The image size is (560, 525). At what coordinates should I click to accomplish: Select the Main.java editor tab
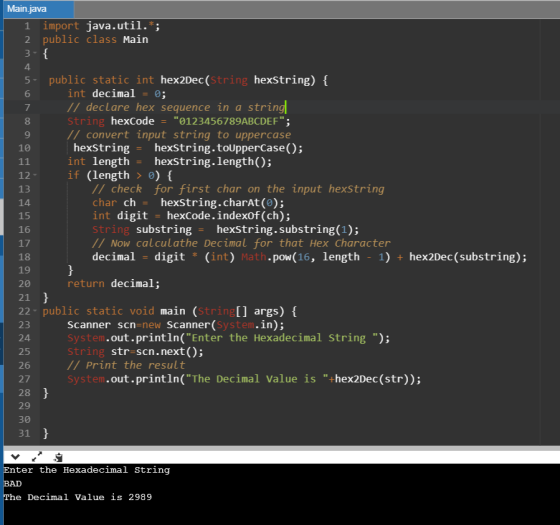(x=38, y=9)
